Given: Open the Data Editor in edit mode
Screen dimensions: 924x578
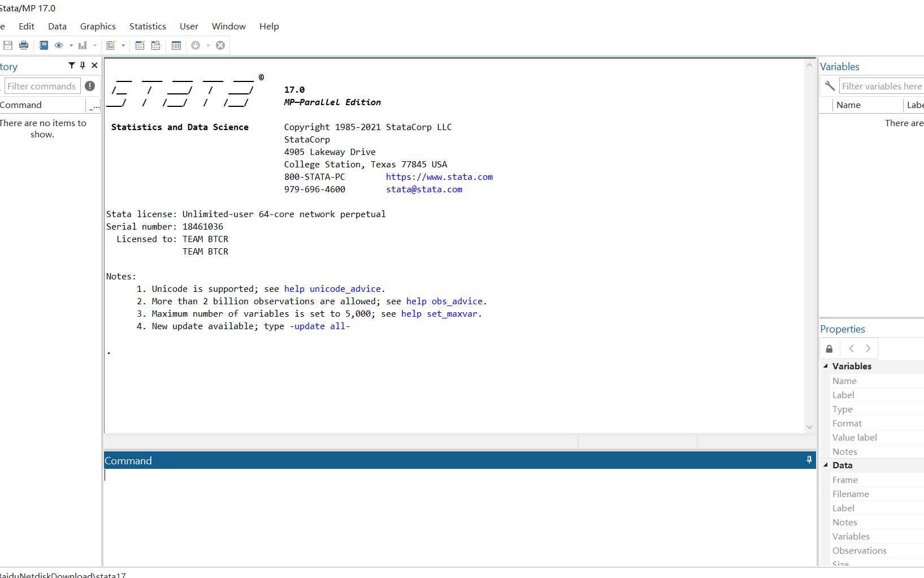Looking at the screenshot, I should click(x=140, y=45).
